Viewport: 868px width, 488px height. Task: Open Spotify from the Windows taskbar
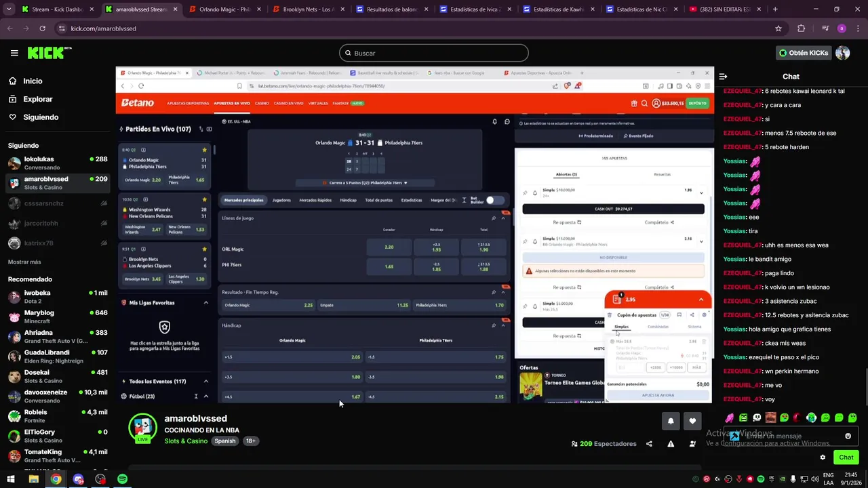pos(122,479)
